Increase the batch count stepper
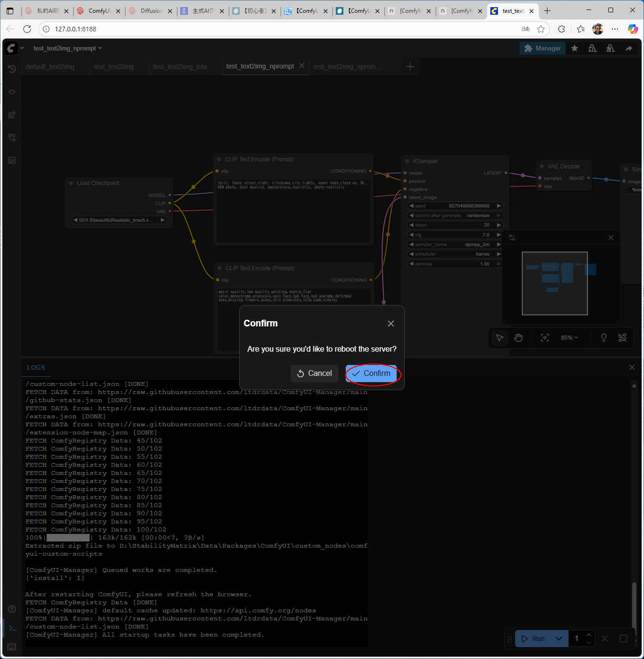644x659 pixels. tap(589, 635)
